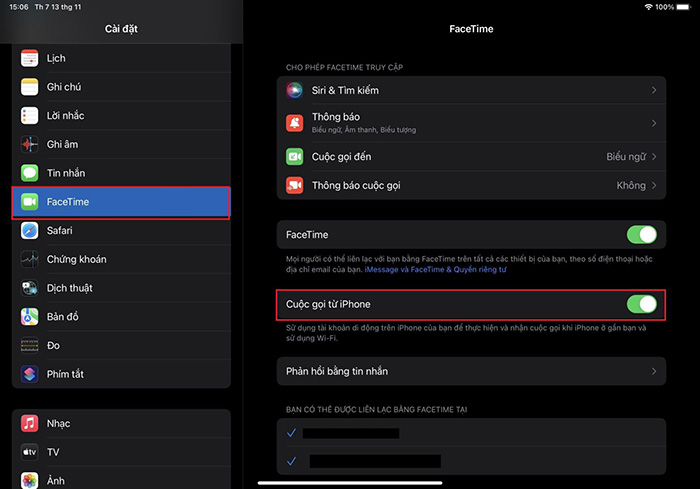
Task: Expand the Siri & Tìm kiếm chevron
Action: (653, 90)
